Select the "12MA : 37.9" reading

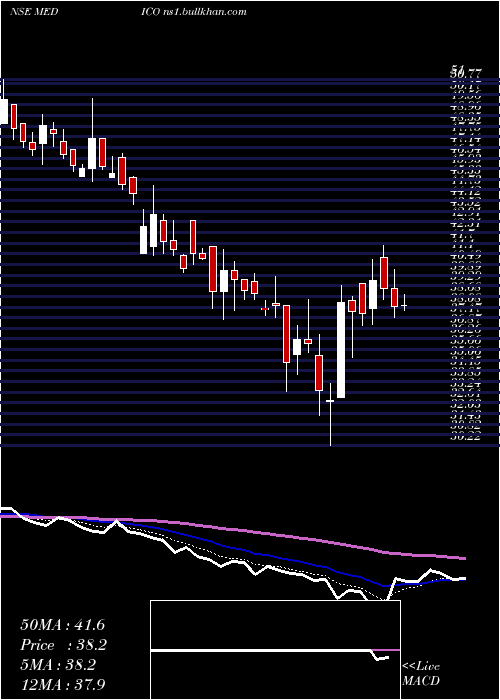tap(62, 685)
